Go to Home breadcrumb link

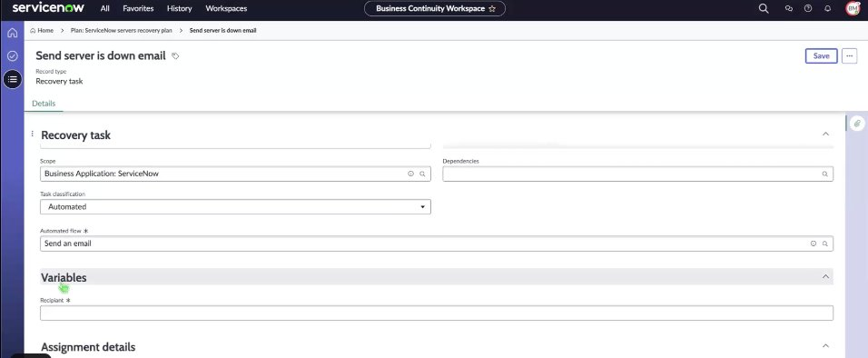(42, 31)
